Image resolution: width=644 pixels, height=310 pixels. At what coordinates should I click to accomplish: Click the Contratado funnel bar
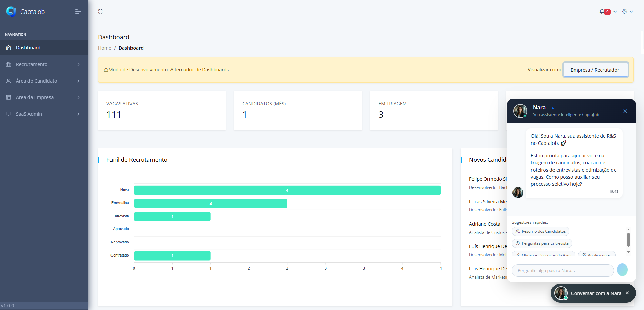point(172,256)
